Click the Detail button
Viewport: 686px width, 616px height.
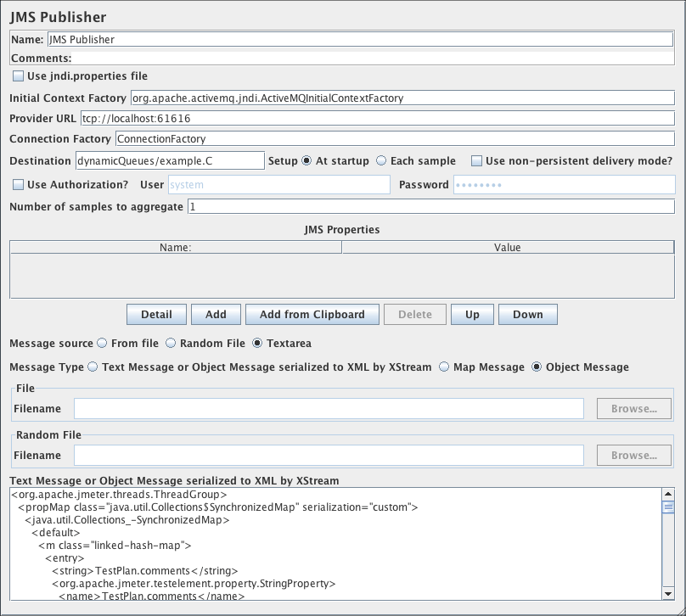pyautogui.click(x=156, y=314)
